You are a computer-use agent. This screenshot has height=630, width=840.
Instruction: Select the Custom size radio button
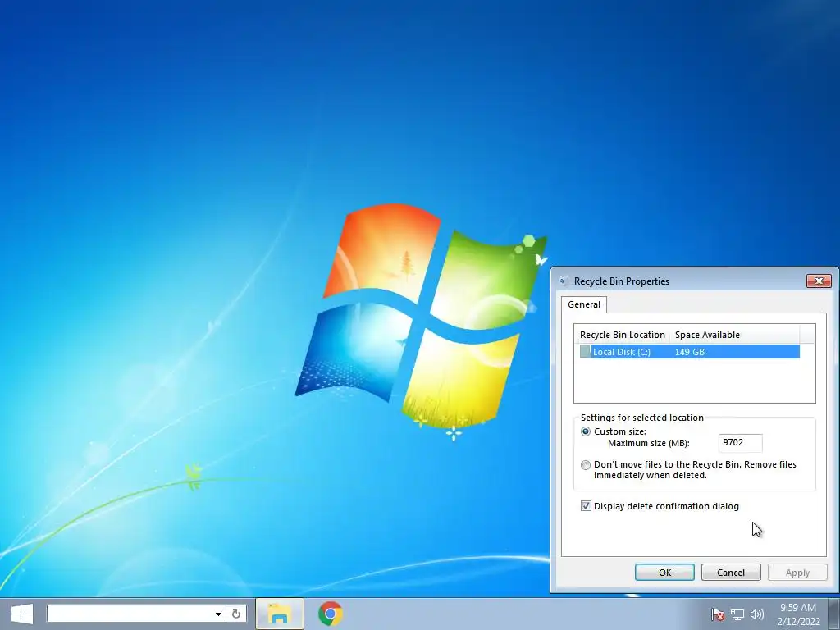coord(586,431)
